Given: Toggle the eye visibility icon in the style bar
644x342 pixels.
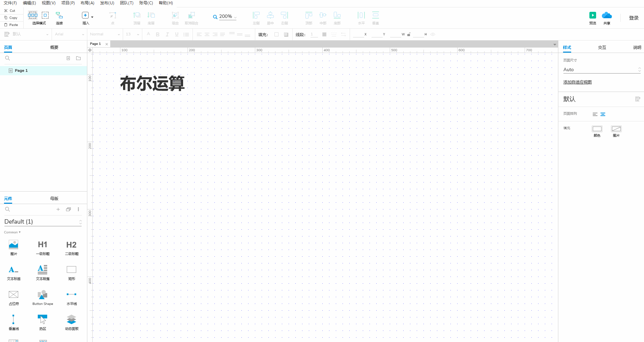Looking at the screenshot, I should point(433,34).
